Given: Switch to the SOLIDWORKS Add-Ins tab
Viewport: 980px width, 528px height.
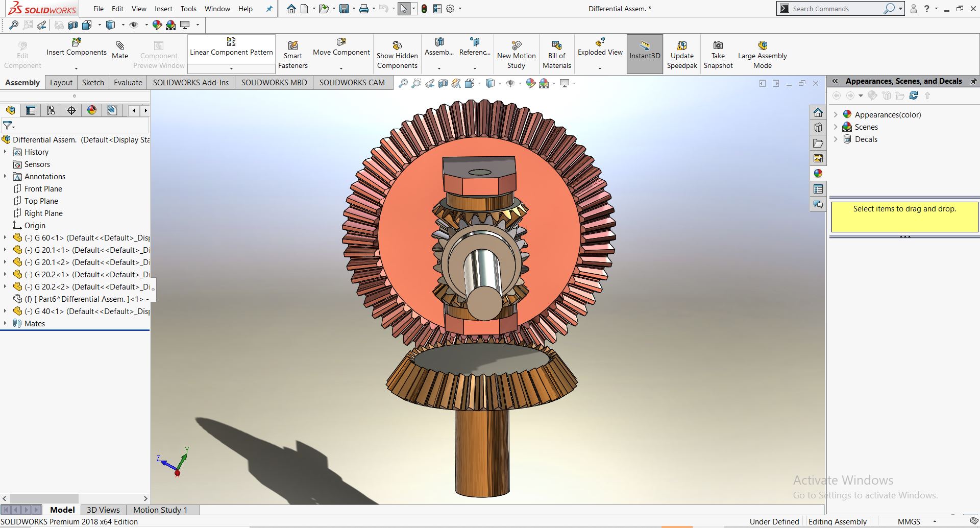Looking at the screenshot, I should pyautogui.click(x=191, y=82).
